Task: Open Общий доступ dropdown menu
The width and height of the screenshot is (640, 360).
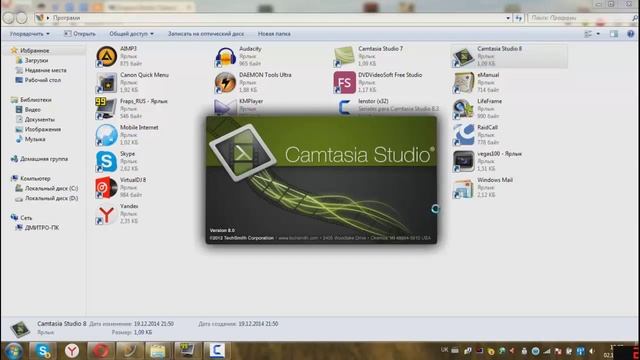Action: click(131, 34)
